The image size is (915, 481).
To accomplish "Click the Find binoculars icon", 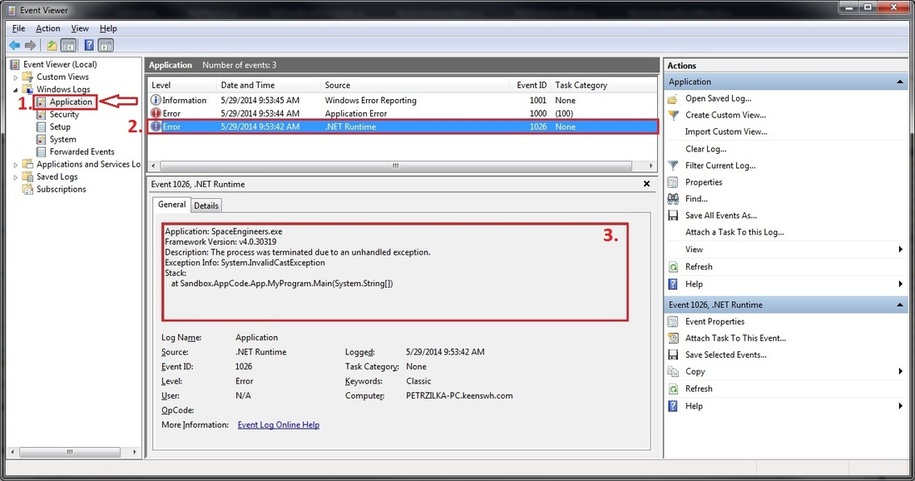I will pyautogui.click(x=674, y=199).
